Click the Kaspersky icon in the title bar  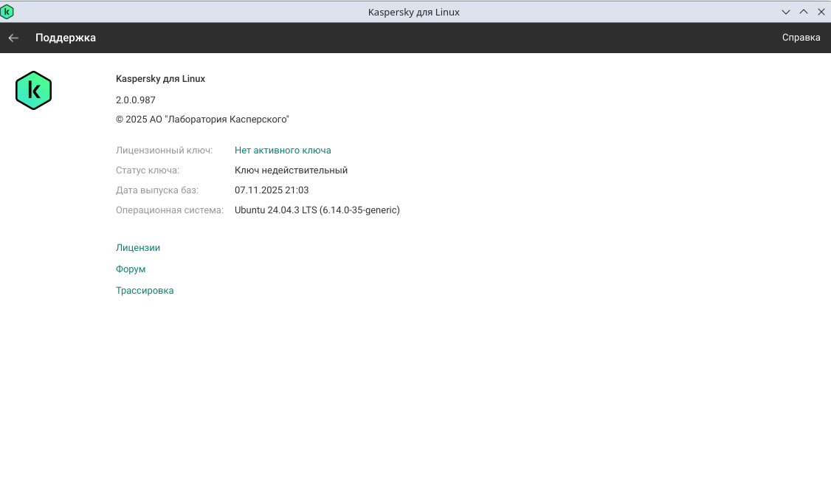7,12
